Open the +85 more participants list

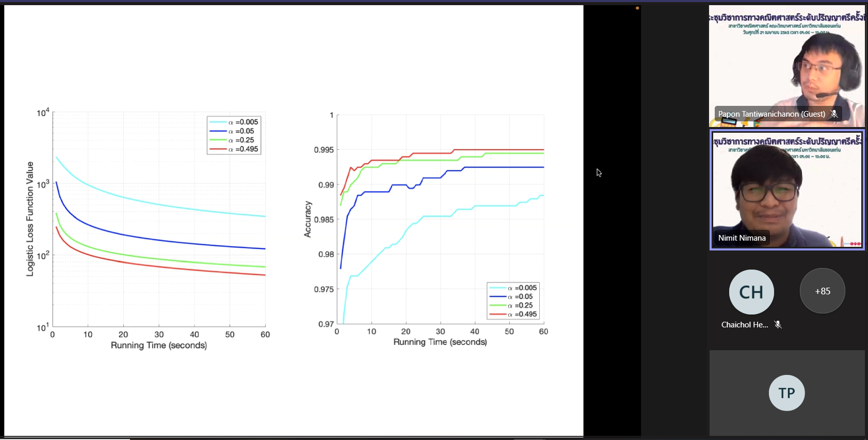coord(822,291)
